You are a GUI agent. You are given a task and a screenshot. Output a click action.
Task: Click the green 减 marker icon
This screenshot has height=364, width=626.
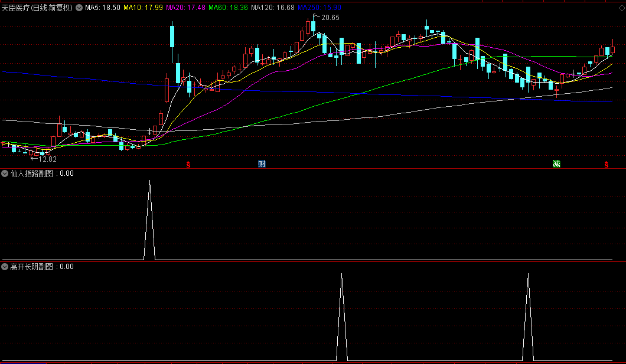556,163
